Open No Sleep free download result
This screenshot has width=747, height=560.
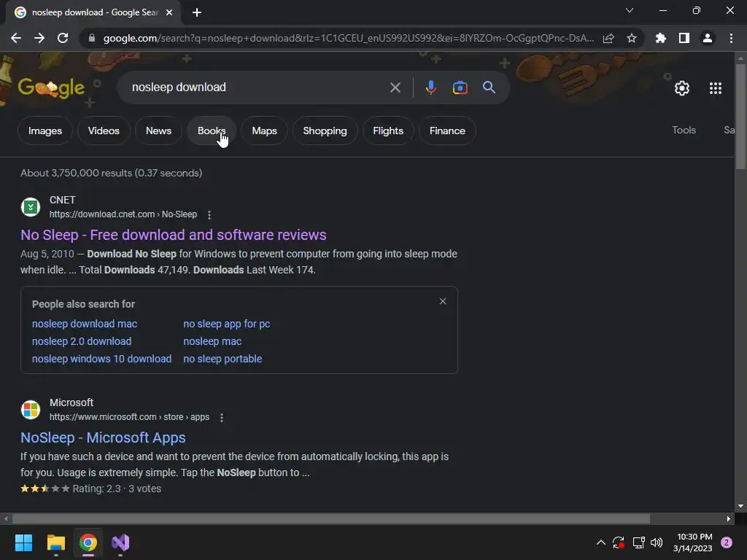[x=174, y=235]
